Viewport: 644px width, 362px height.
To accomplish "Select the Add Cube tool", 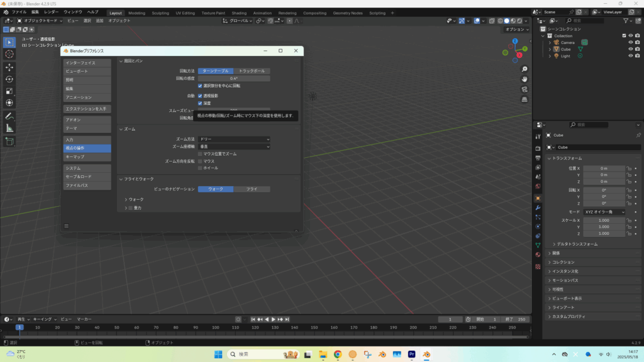I will point(9,141).
